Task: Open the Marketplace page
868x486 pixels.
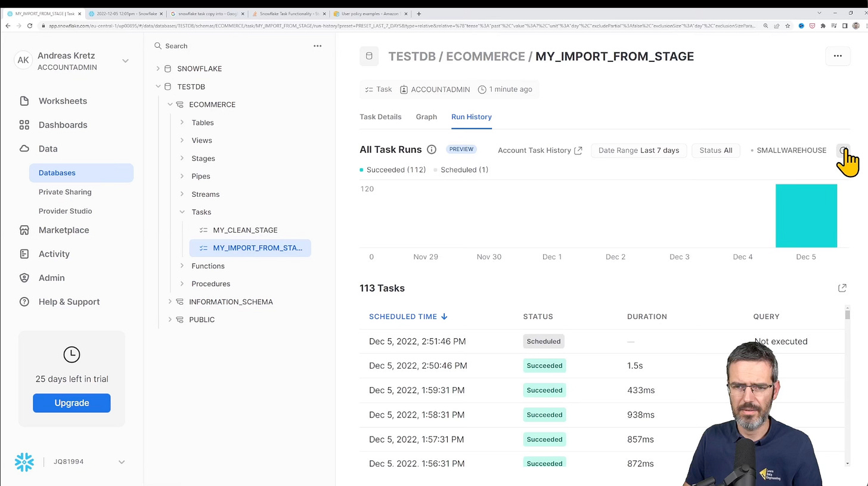Action: click(x=63, y=230)
